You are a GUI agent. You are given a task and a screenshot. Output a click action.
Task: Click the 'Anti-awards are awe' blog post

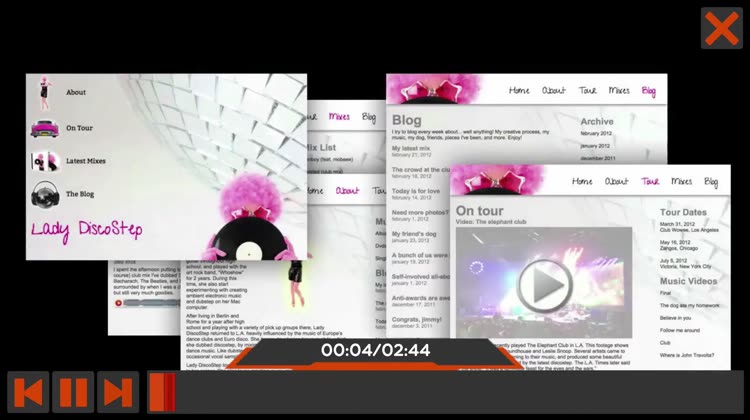click(420, 298)
